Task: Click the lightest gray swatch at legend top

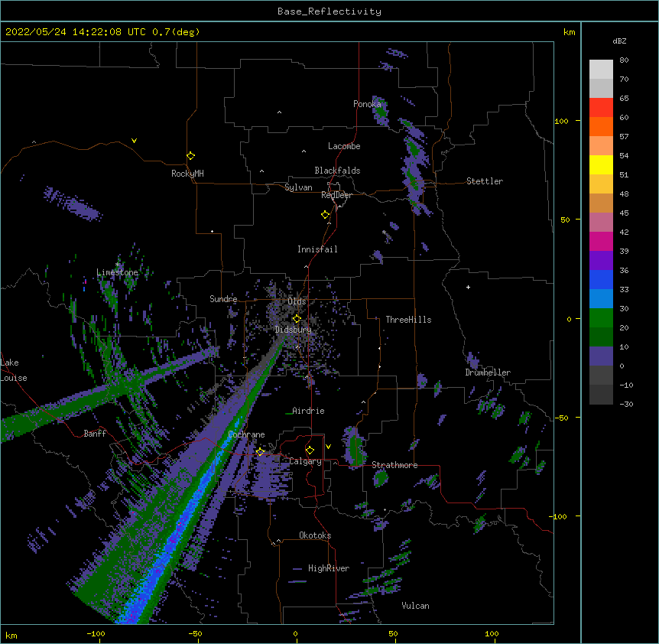Action: coord(601,69)
